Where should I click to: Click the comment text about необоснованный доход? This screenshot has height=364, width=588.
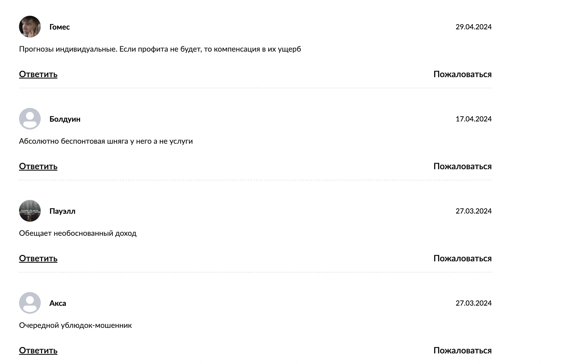click(78, 233)
